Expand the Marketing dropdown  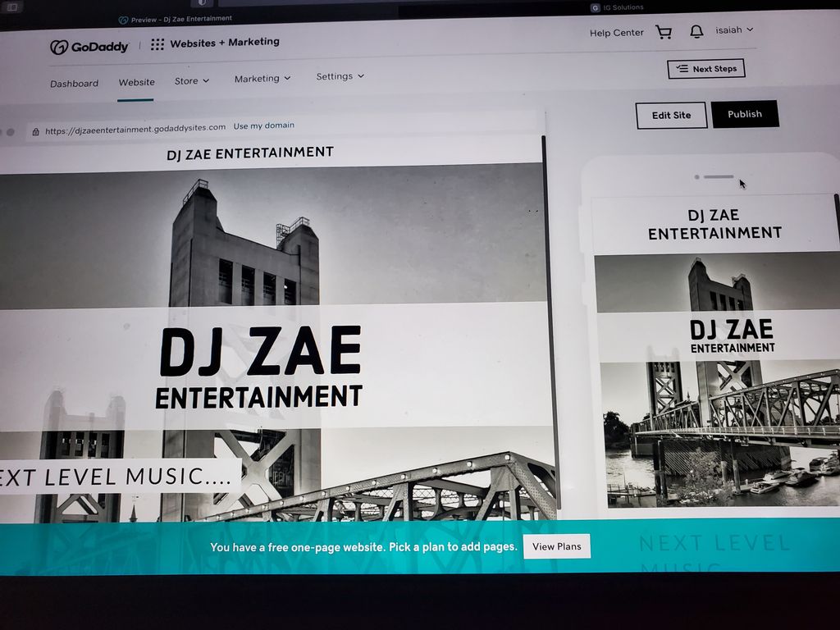coord(262,78)
